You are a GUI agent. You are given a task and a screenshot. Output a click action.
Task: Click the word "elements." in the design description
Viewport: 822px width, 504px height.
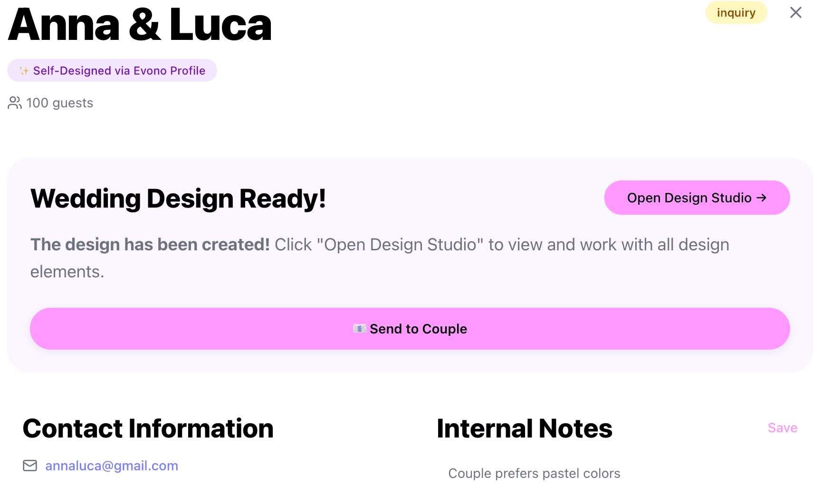click(x=67, y=272)
